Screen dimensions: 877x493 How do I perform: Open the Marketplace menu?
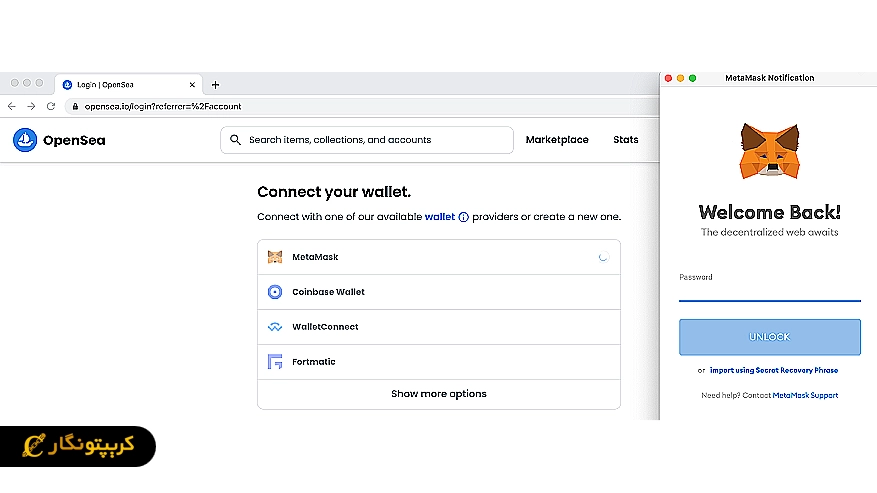click(x=557, y=140)
